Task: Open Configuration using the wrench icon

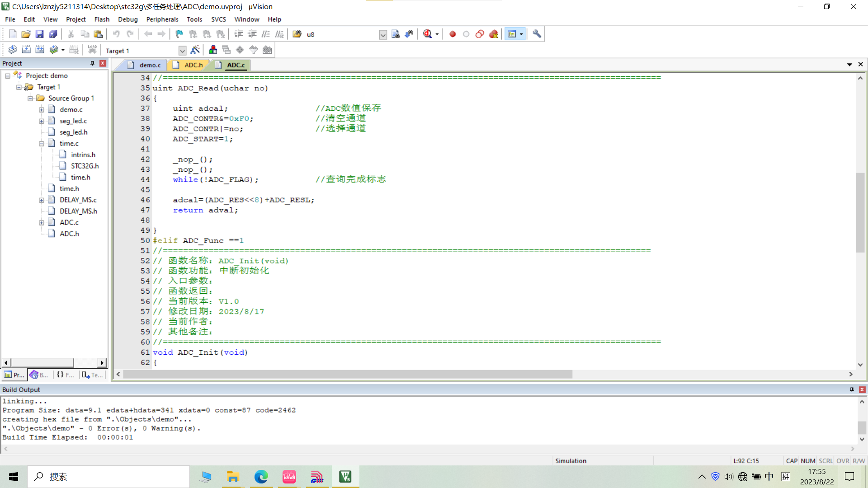Action: click(x=537, y=34)
